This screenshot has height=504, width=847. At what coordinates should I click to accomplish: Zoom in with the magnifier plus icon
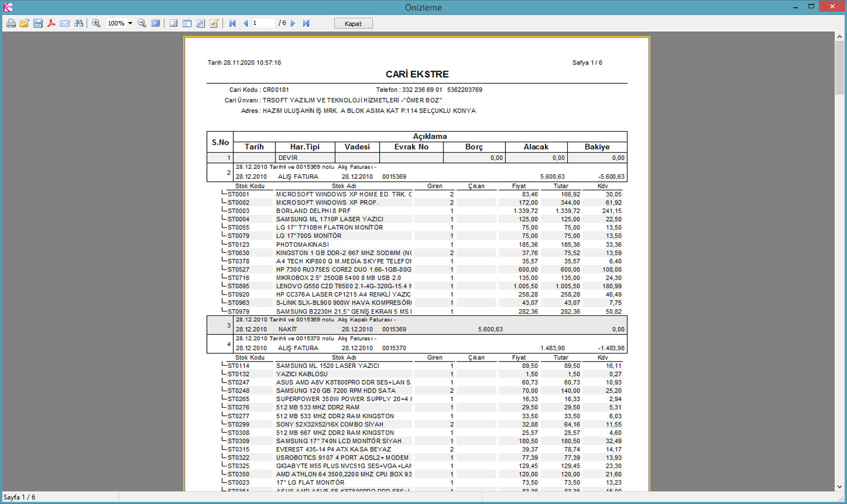pos(96,23)
